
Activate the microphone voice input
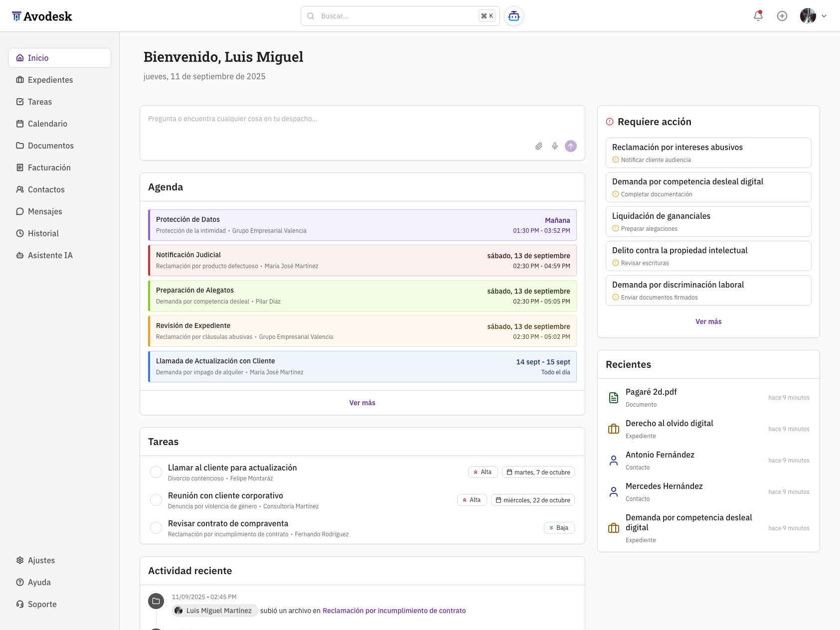point(555,146)
